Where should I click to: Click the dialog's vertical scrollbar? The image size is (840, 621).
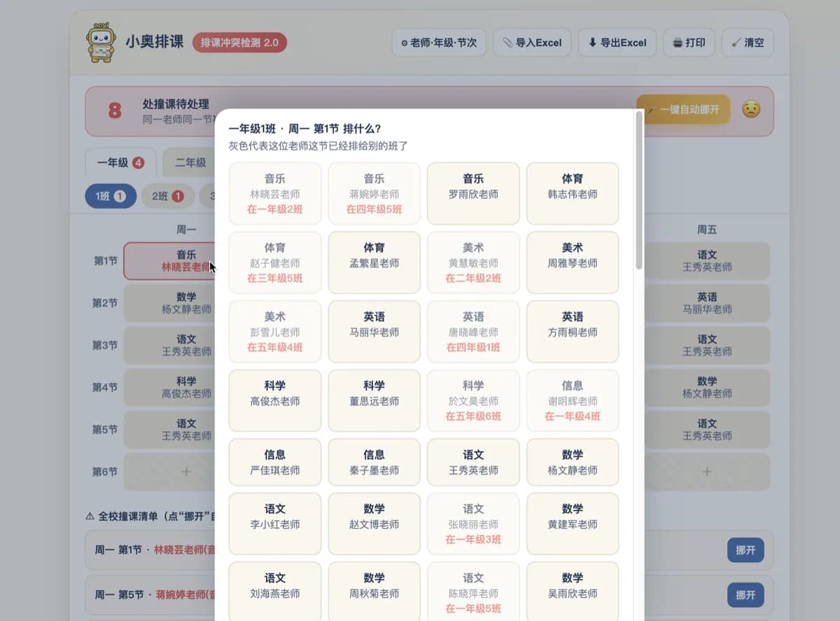[x=638, y=190]
